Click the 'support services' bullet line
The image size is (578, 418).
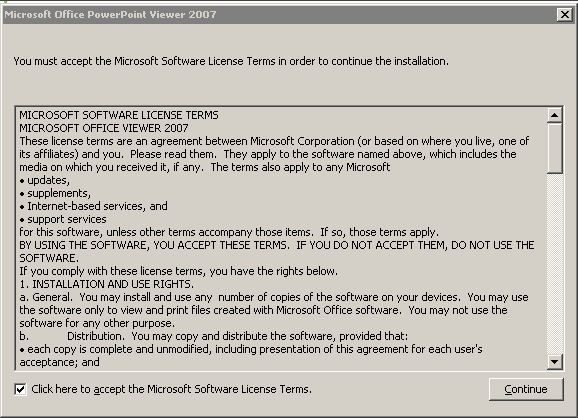63,219
